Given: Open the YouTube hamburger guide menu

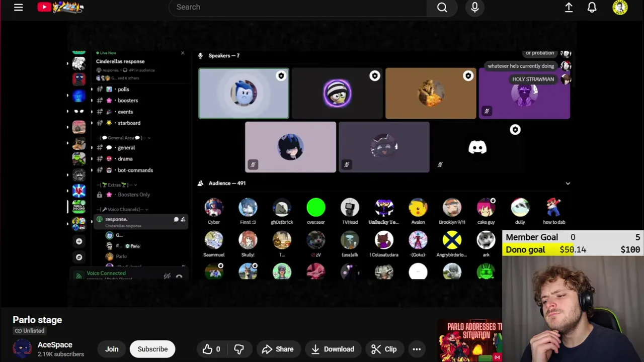Looking at the screenshot, I should (18, 7).
